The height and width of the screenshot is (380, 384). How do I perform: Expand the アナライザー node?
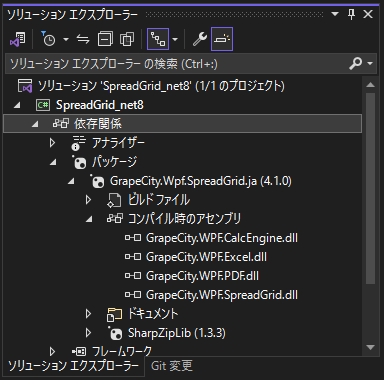52,143
